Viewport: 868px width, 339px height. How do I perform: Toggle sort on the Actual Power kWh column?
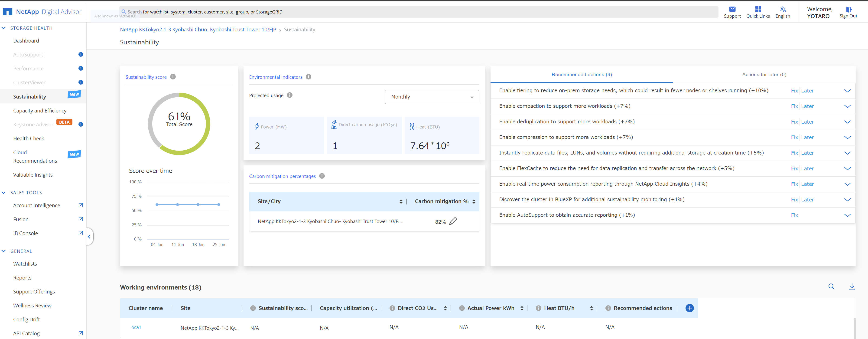pyautogui.click(x=522, y=308)
